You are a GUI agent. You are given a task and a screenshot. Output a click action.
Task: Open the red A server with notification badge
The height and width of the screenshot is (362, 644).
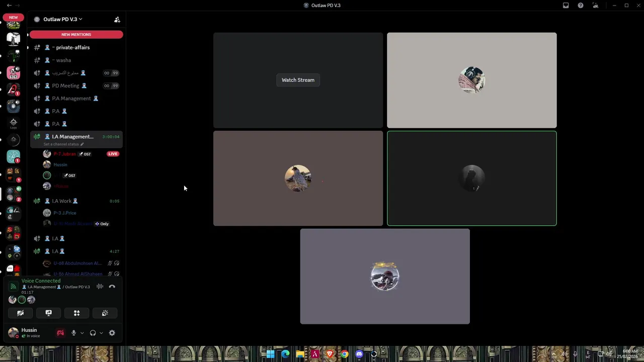coord(14,89)
